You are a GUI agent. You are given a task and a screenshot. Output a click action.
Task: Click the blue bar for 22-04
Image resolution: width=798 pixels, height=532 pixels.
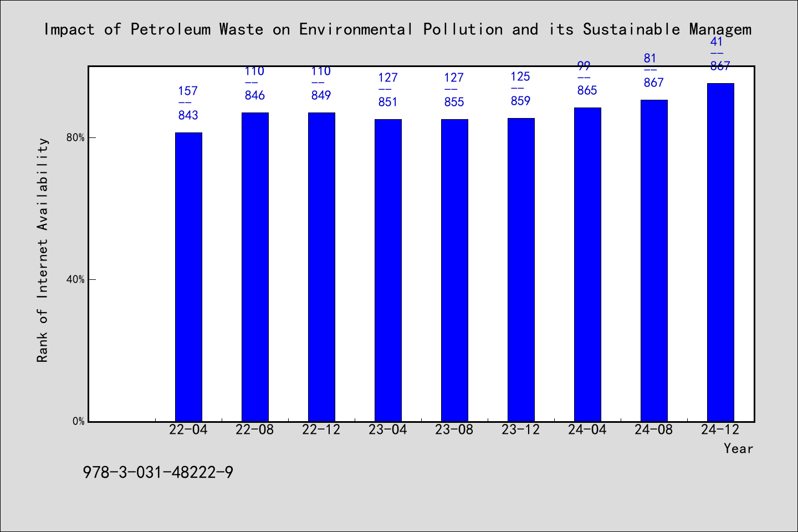(188, 277)
